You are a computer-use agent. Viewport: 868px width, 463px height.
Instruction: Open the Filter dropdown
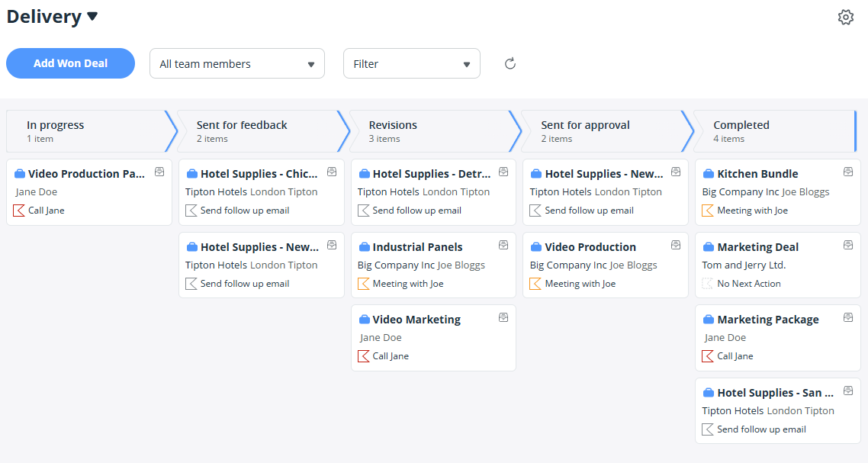pyautogui.click(x=412, y=63)
